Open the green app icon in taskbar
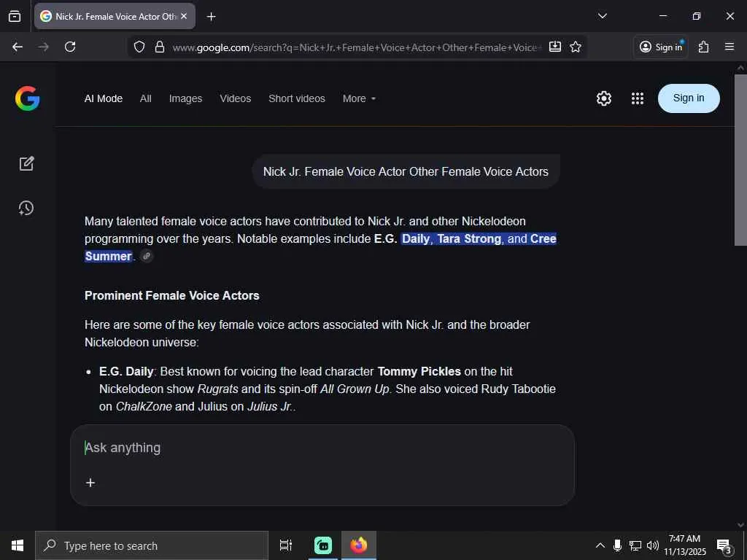This screenshot has width=747, height=560. 323,545
